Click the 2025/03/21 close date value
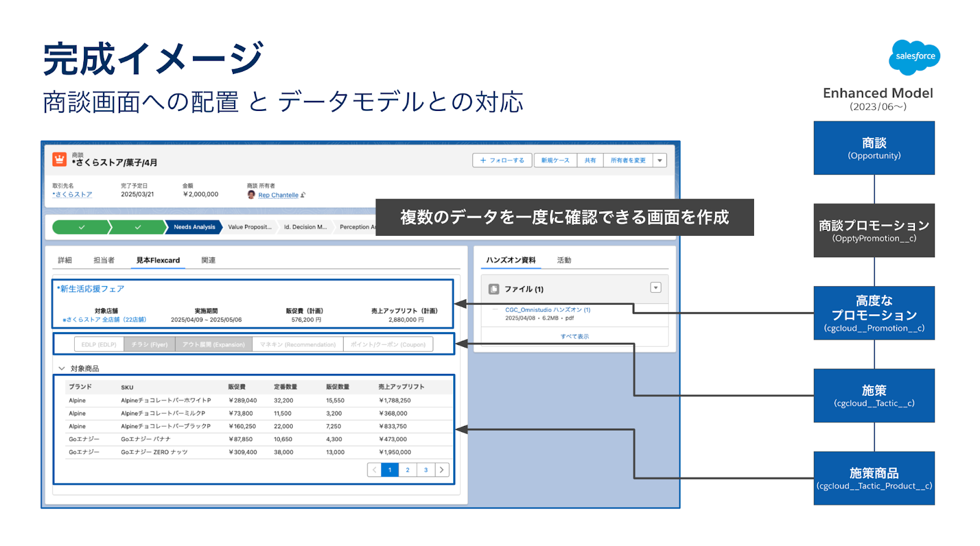980x546 pixels. [x=137, y=194]
